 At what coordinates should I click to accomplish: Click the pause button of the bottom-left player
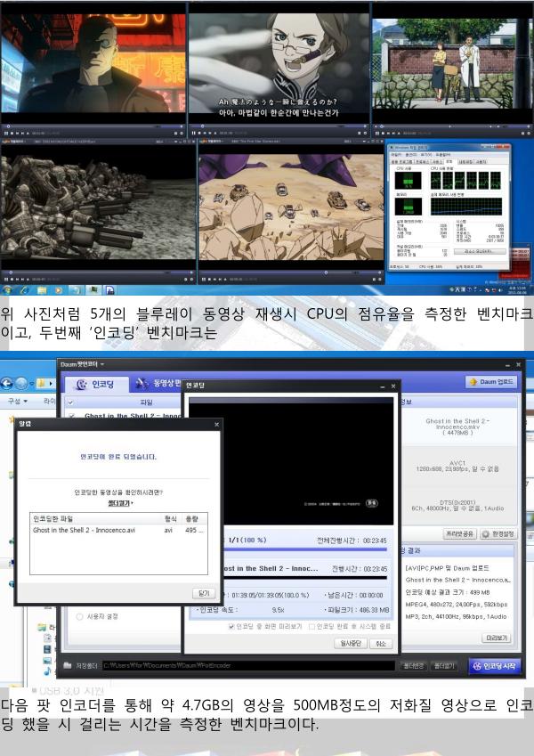pyautogui.click(x=6, y=280)
